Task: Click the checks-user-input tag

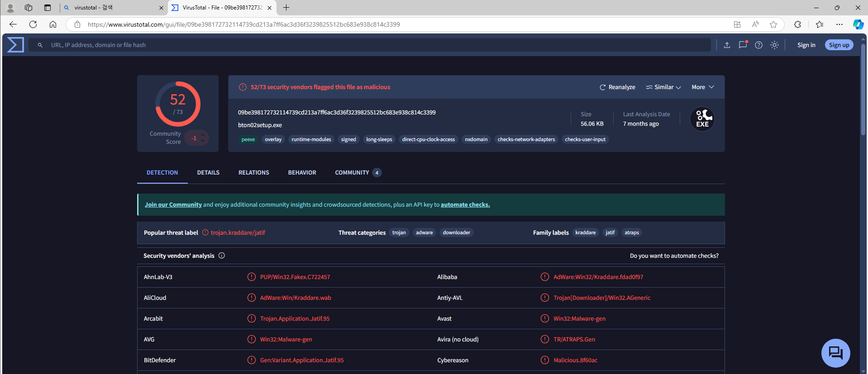Action: [585, 139]
